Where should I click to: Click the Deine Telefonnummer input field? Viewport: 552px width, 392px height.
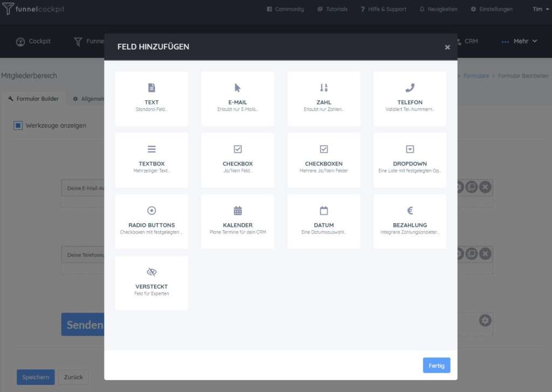(83, 255)
